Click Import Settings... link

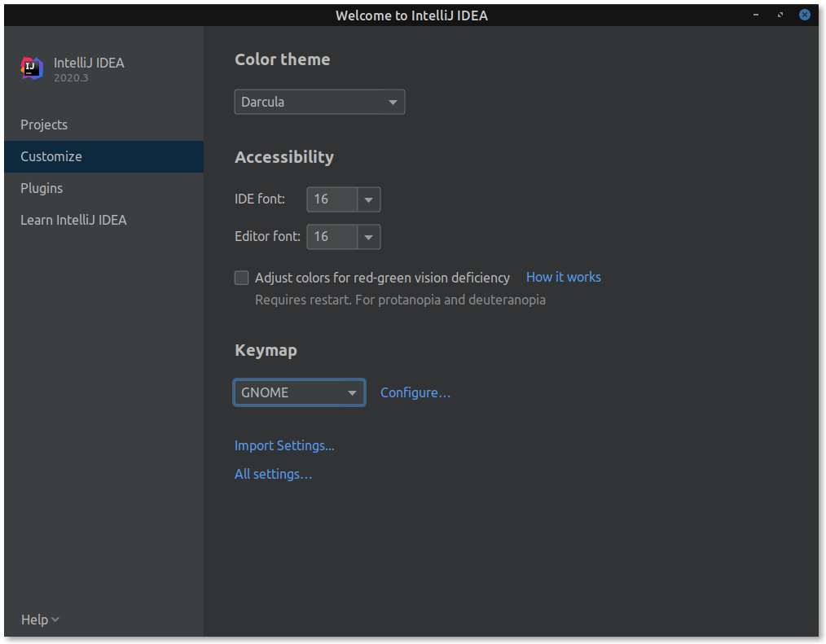click(284, 445)
